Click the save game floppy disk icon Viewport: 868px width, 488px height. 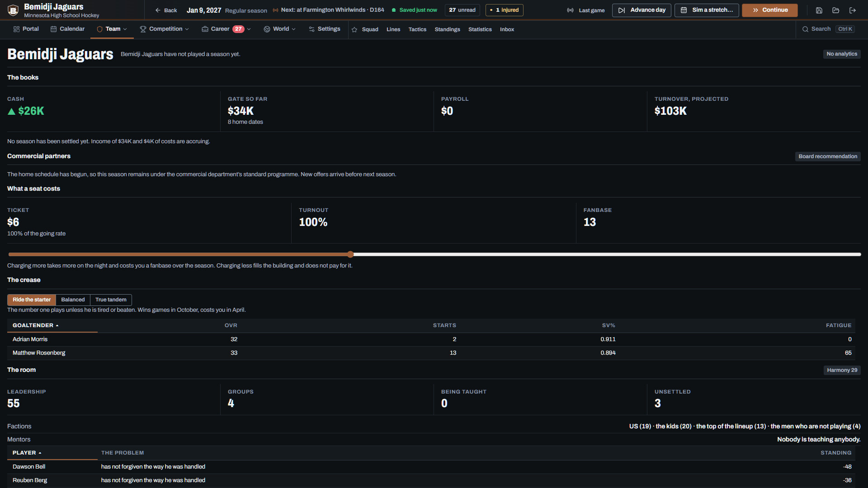coord(819,10)
